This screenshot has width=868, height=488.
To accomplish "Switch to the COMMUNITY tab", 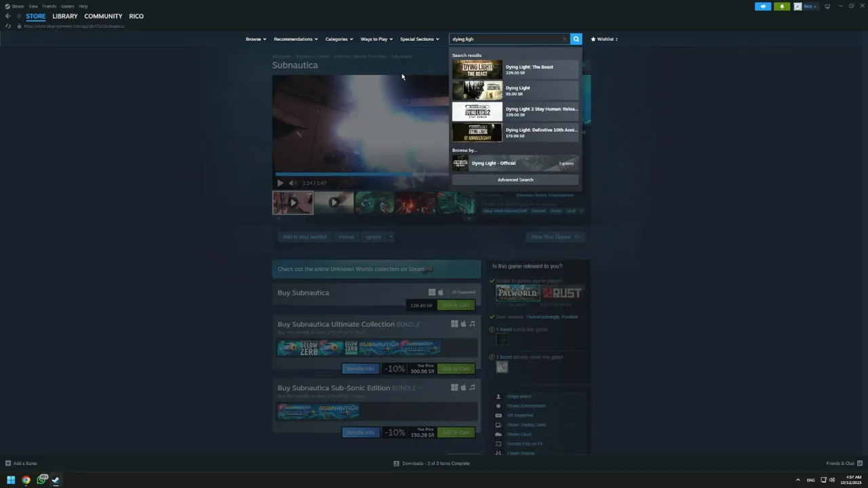I will click(x=103, y=16).
